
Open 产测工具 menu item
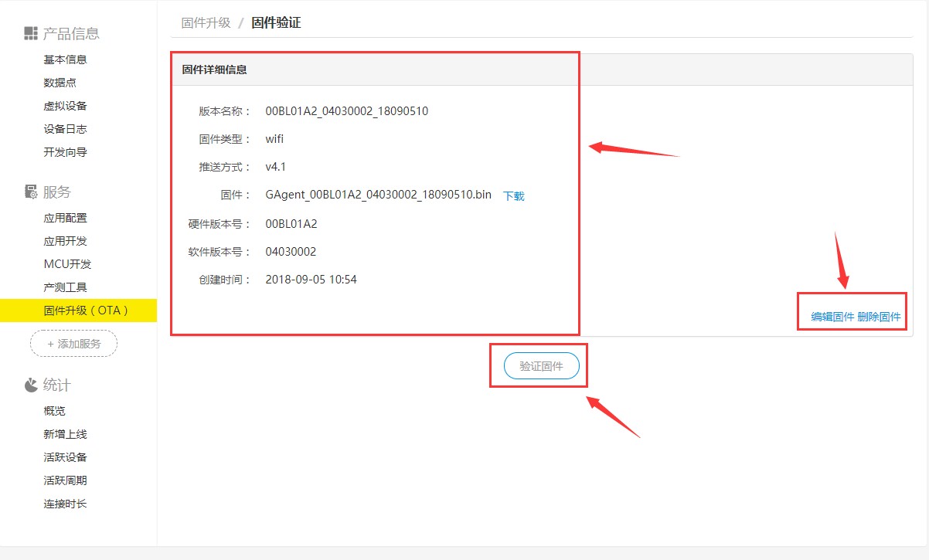(65, 287)
